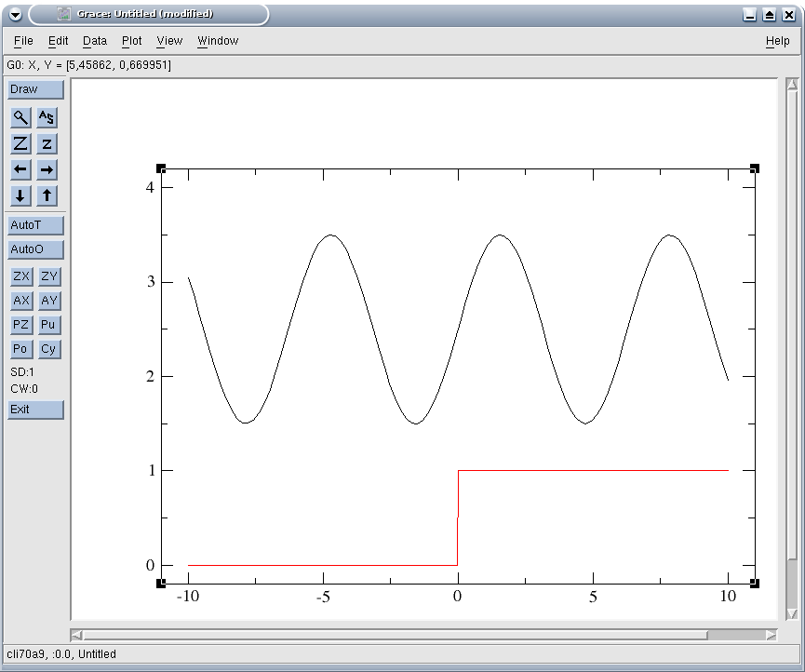Open the Plot menu
The width and height of the screenshot is (805, 672).
(132, 41)
